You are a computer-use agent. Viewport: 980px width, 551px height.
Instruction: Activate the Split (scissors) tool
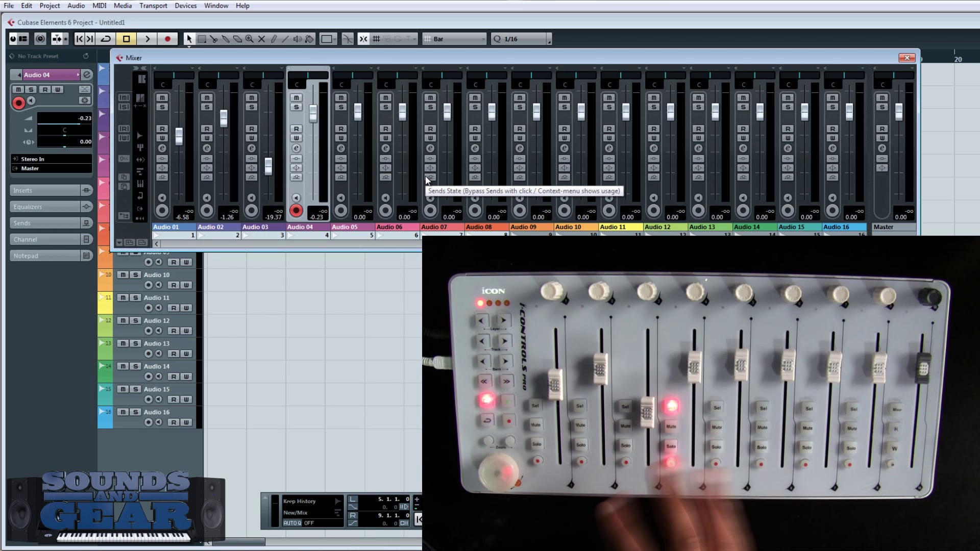pyautogui.click(x=215, y=39)
